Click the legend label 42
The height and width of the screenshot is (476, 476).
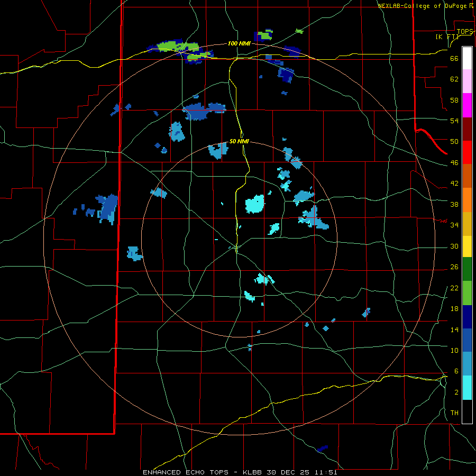(x=454, y=184)
